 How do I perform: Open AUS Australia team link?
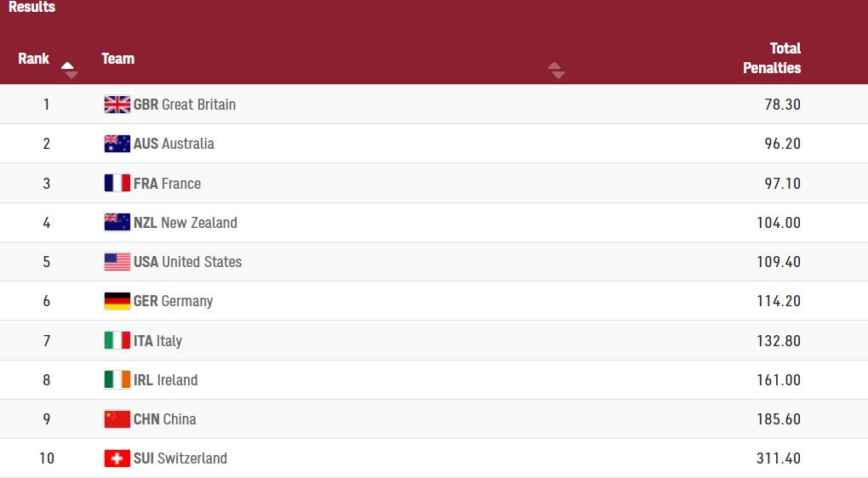(174, 144)
